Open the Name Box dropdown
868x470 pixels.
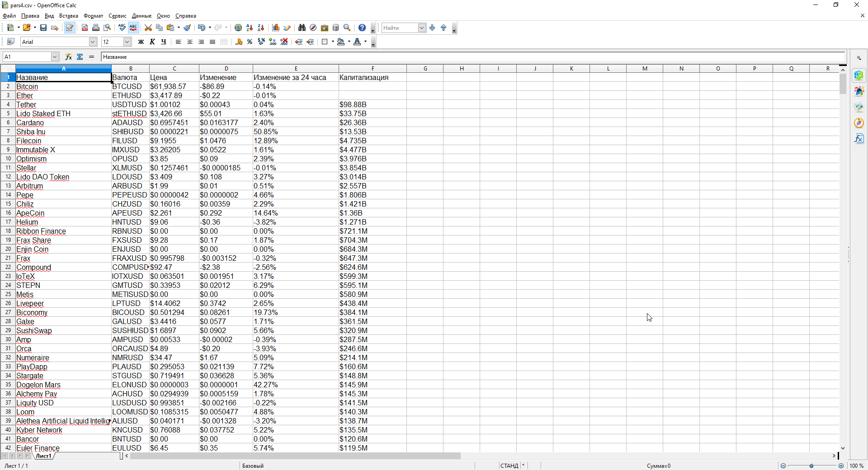tap(55, 56)
